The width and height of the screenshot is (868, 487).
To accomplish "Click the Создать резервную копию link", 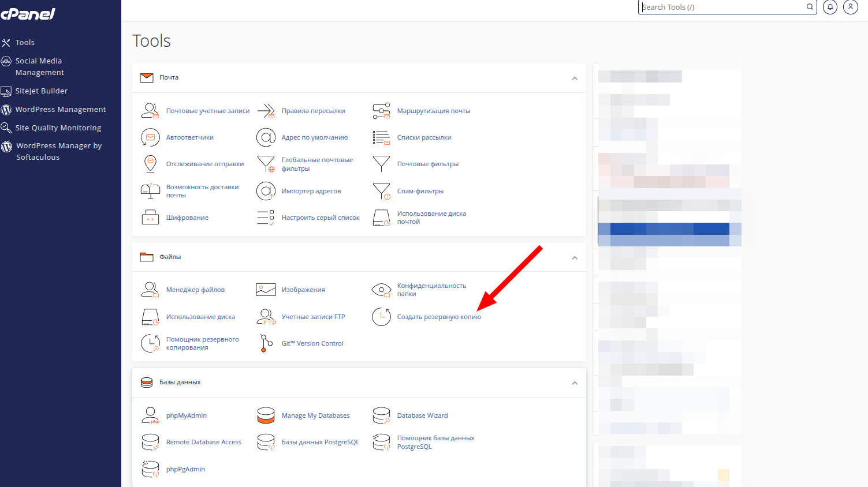I will click(439, 317).
